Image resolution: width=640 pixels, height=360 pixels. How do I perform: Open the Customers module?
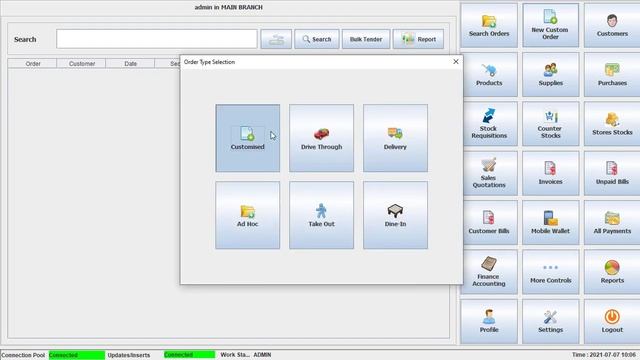tap(612, 25)
